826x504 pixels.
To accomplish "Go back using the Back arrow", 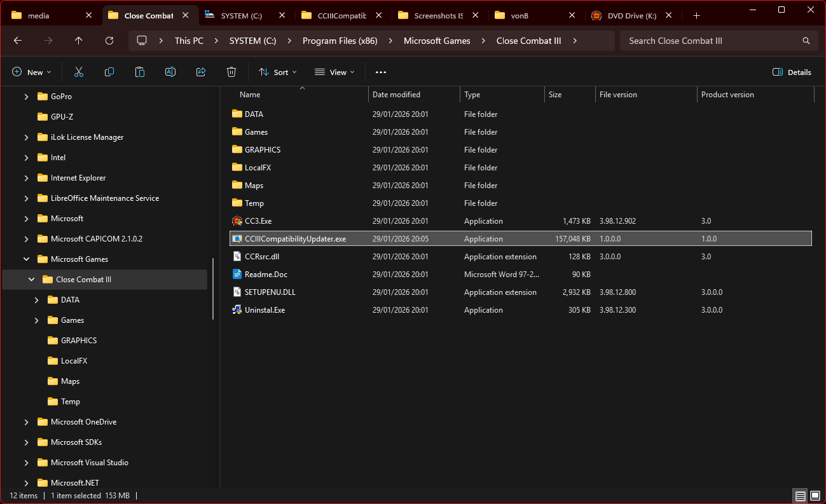I will click(x=18, y=41).
